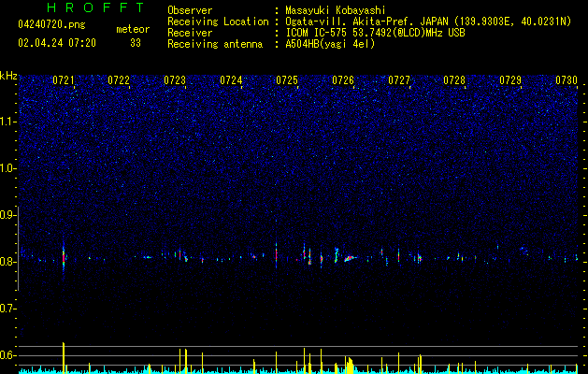Click the 0722 time marker
This screenshot has height=374, width=588.
pyautogui.click(x=119, y=80)
